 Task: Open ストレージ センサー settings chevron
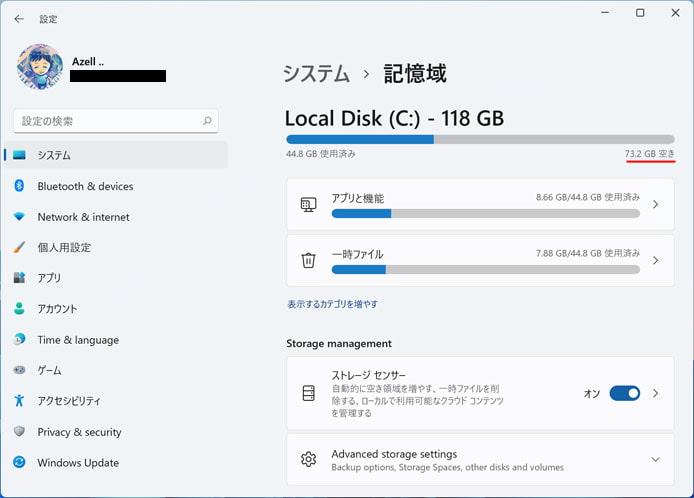coord(655,393)
